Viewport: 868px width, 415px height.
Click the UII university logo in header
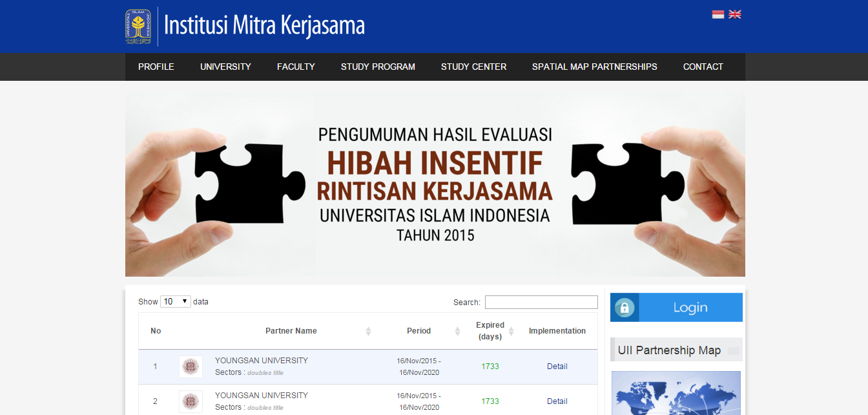coord(138,27)
